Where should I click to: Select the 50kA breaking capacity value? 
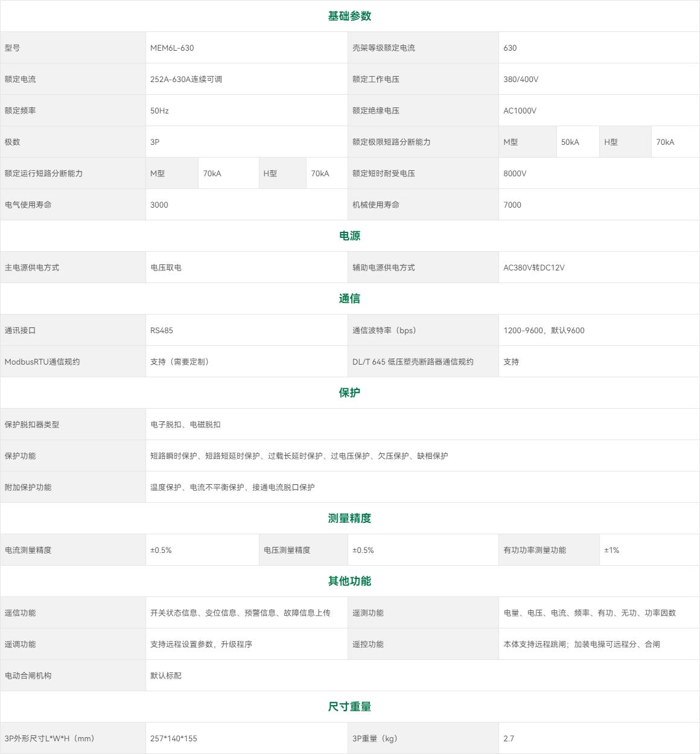pos(570,142)
